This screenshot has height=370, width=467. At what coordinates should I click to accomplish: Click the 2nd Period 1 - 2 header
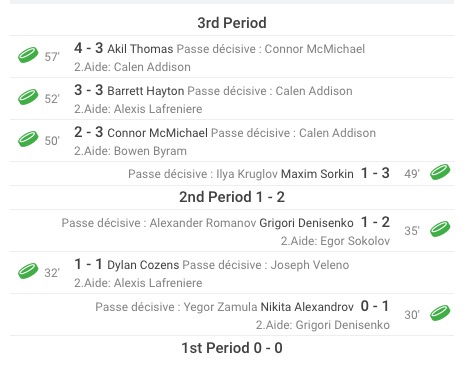tap(232, 197)
